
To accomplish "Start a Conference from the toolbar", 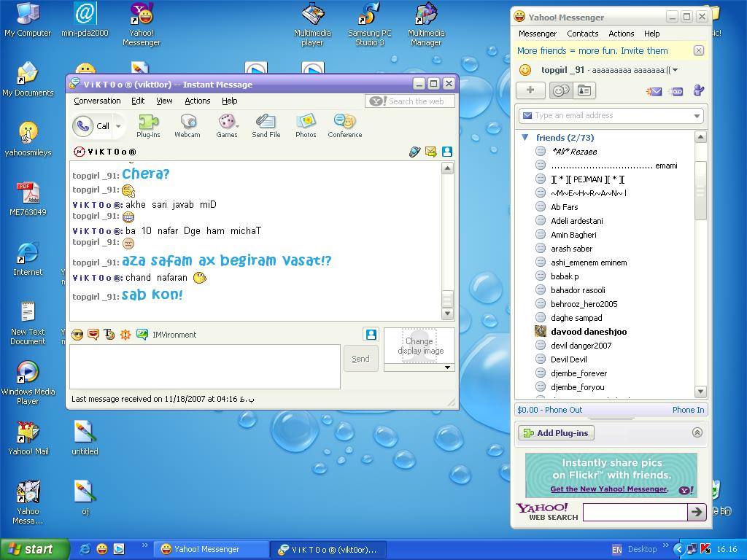I will (x=345, y=125).
